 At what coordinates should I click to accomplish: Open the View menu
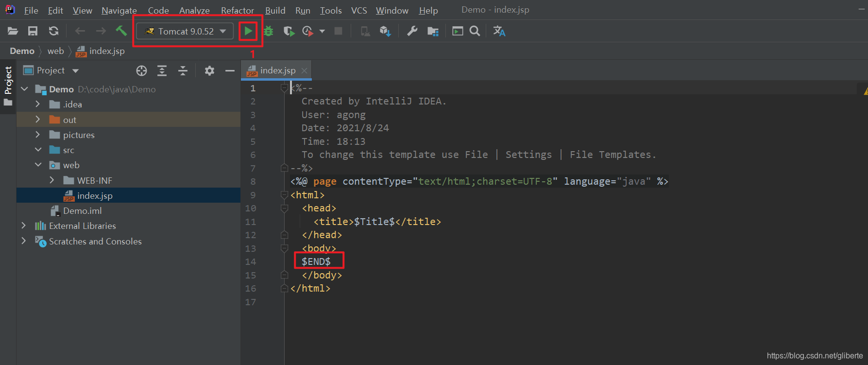click(82, 10)
